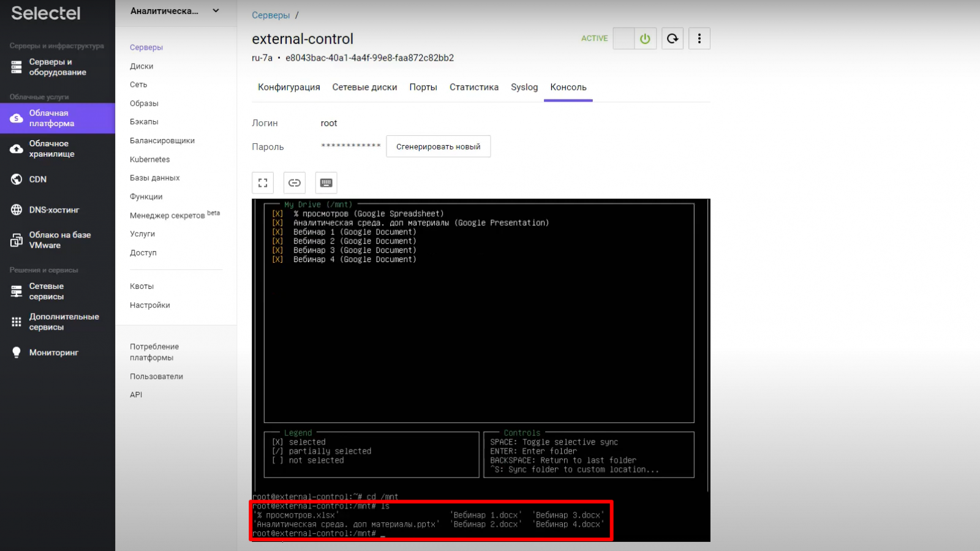Click '% просмотров.xlsx' in terminal output
Image resolution: width=980 pixels, height=551 pixels.
point(296,515)
